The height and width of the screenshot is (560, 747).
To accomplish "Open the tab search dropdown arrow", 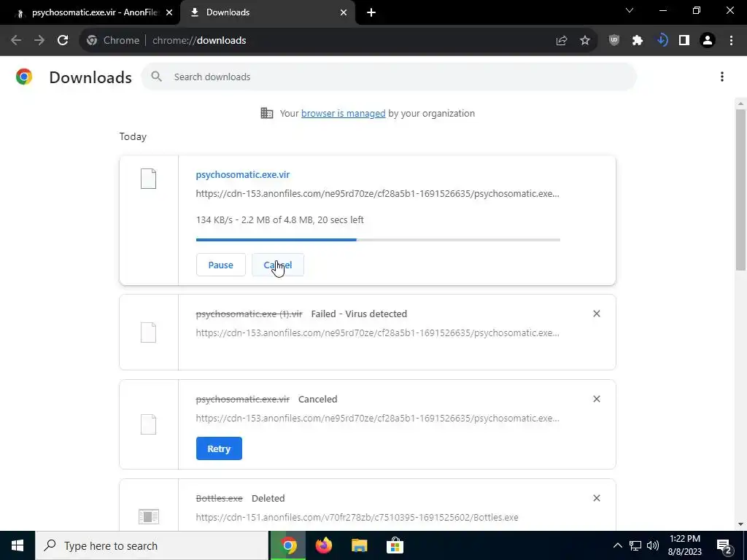I will point(630,10).
